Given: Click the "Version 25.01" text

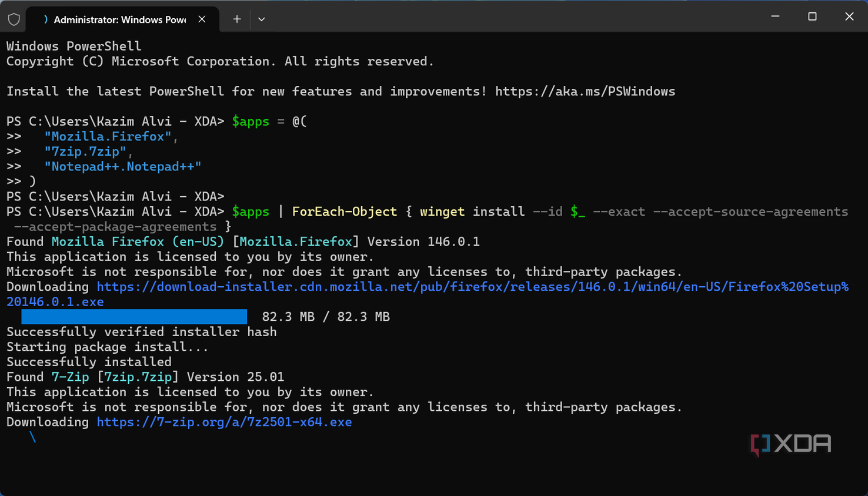Looking at the screenshot, I should point(235,377).
